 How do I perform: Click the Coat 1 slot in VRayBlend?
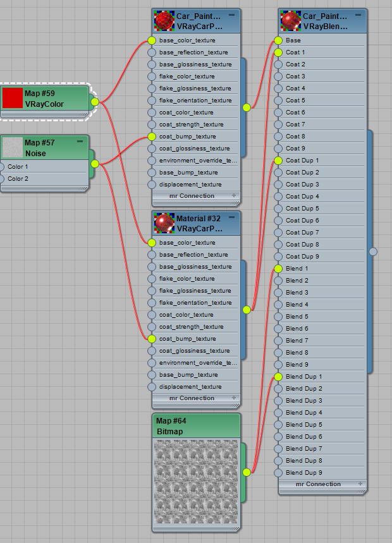[322, 52]
